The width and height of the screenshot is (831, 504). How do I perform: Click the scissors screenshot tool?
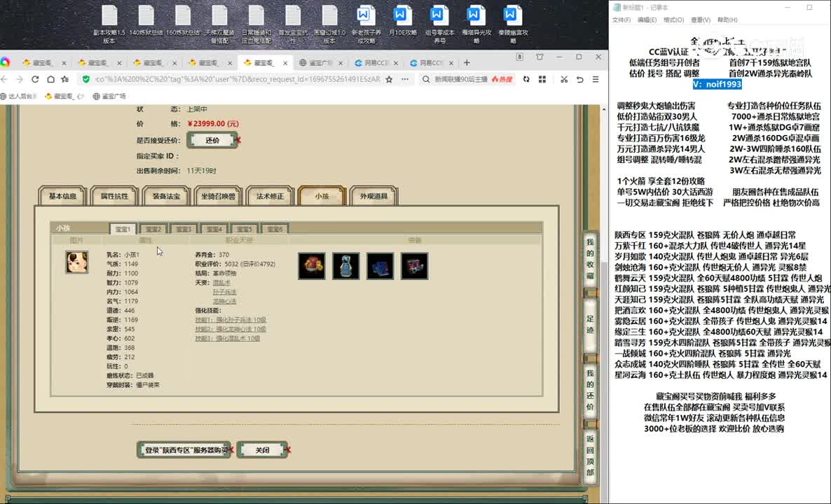click(564, 79)
